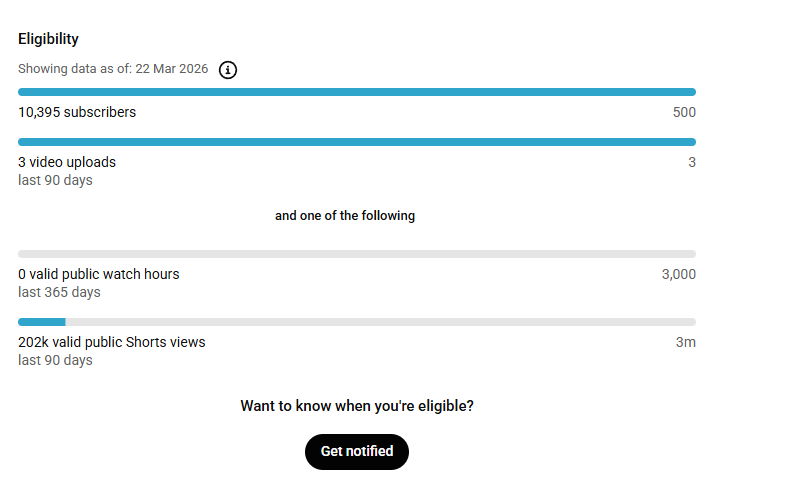The width and height of the screenshot is (791, 494).
Task: Click the 500 subscribers threshold value
Action: point(684,112)
